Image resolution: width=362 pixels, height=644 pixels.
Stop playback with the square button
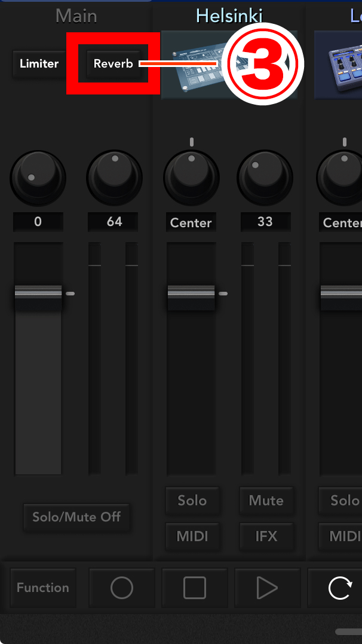point(195,588)
